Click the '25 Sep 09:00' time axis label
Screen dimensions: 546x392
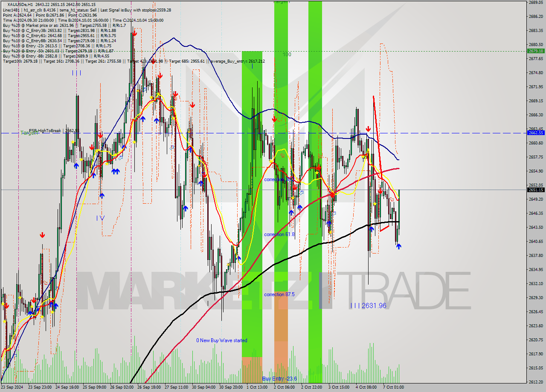[x=94, y=387]
